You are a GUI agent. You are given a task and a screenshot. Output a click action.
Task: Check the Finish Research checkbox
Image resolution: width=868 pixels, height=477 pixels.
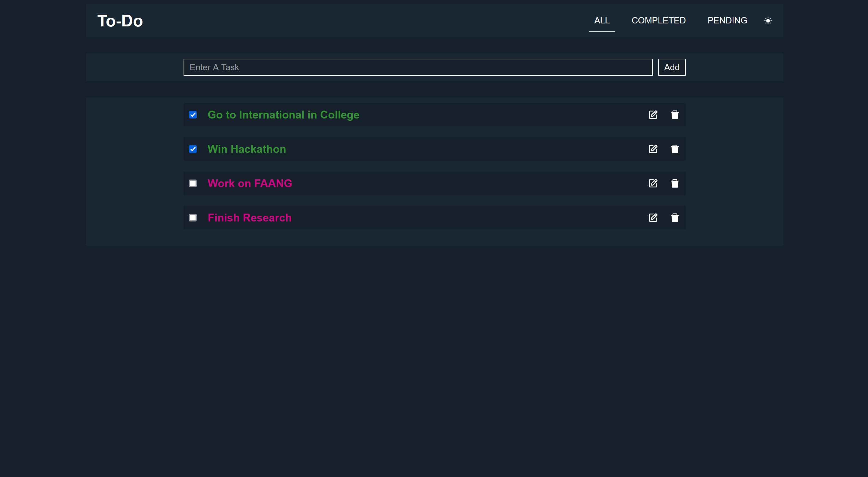pyautogui.click(x=193, y=218)
